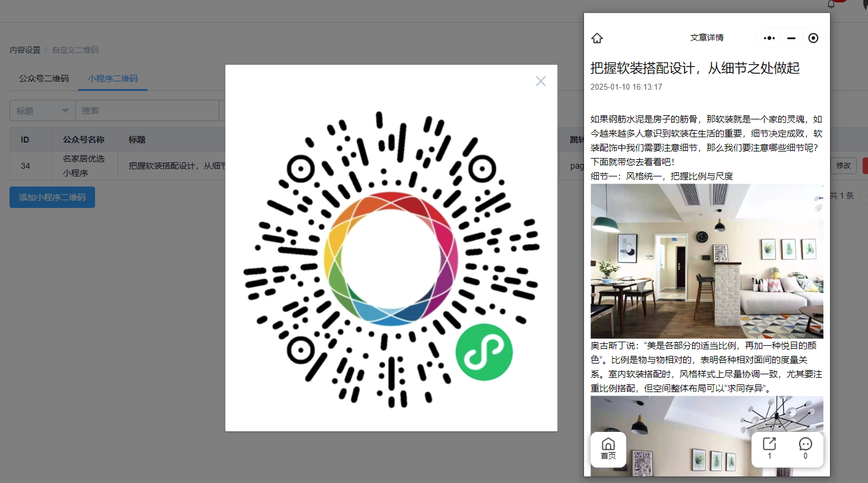Close the QR code popup

point(541,81)
